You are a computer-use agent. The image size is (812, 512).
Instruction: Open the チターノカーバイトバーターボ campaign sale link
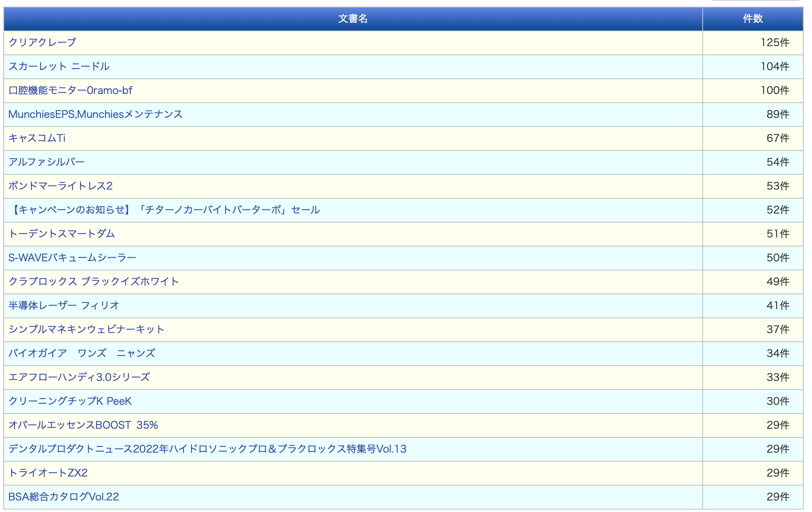164,210
